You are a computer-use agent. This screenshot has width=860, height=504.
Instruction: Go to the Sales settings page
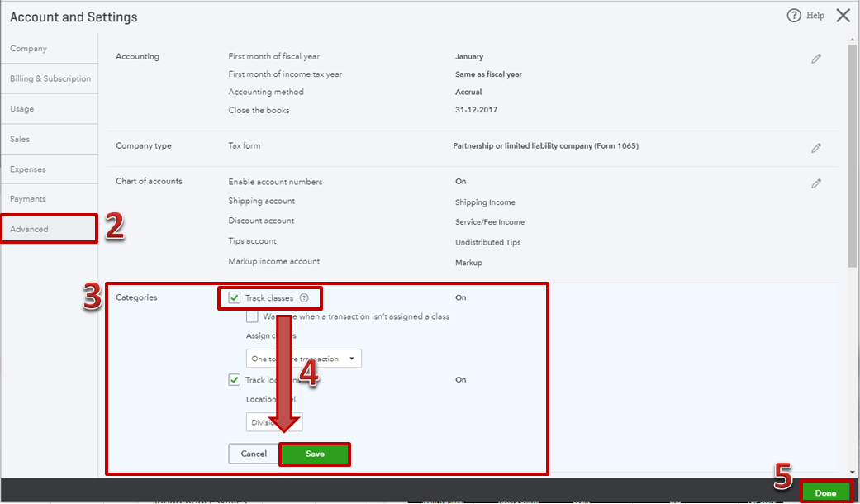pos(20,139)
